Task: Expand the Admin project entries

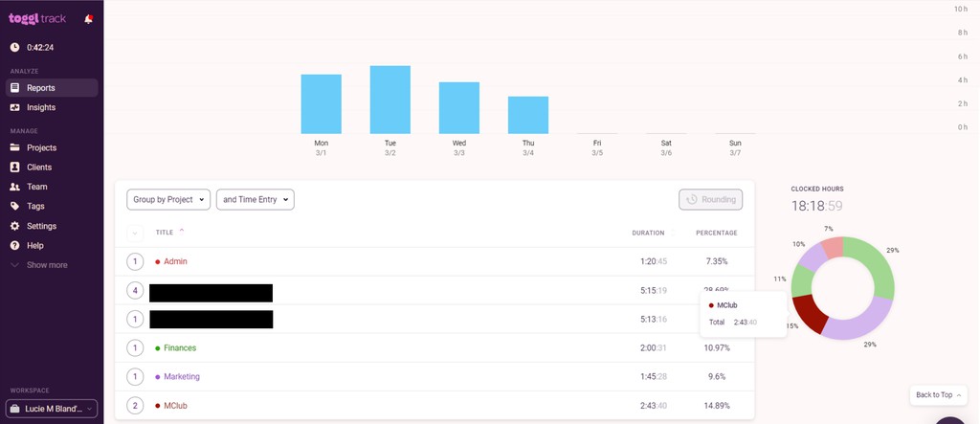Action: click(135, 261)
